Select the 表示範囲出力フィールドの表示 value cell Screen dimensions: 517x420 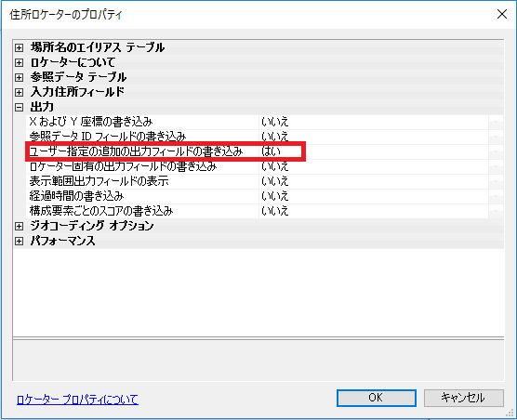click(x=374, y=181)
